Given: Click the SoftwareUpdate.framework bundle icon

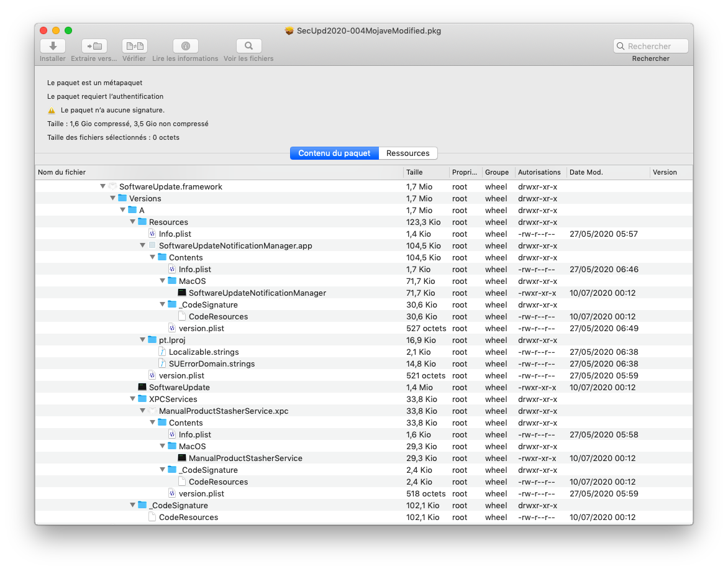Looking at the screenshot, I should pyautogui.click(x=112, y=186).
